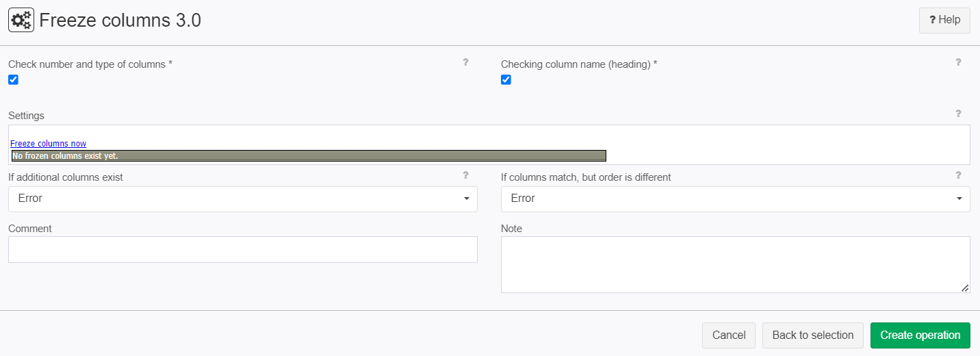The image size is (980, 356).
Task: Open help icon for Checking column name heading
Action: (x=958, y=62)
